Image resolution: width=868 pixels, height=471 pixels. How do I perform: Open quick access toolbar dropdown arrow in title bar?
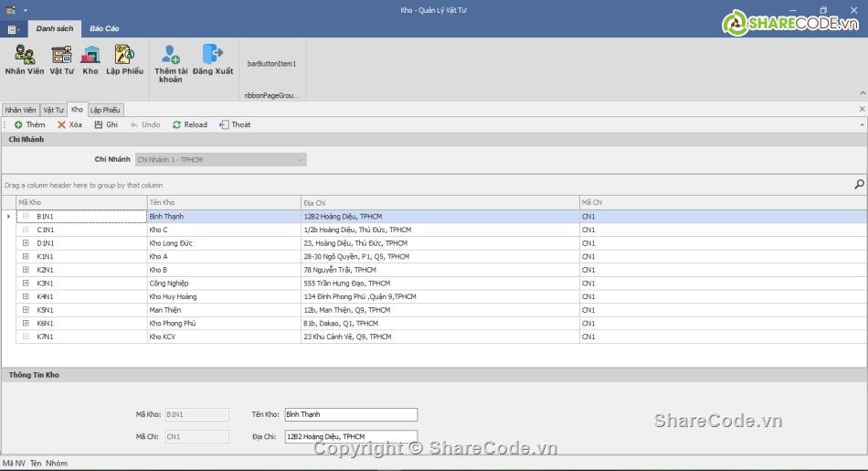coord(26,10)
